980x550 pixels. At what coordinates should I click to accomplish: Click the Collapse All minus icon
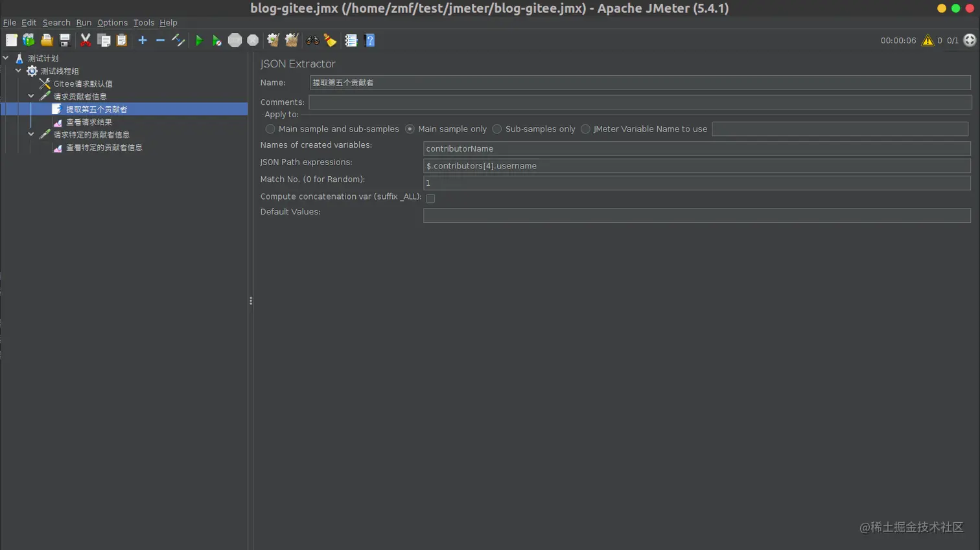[x=160, y=40]
